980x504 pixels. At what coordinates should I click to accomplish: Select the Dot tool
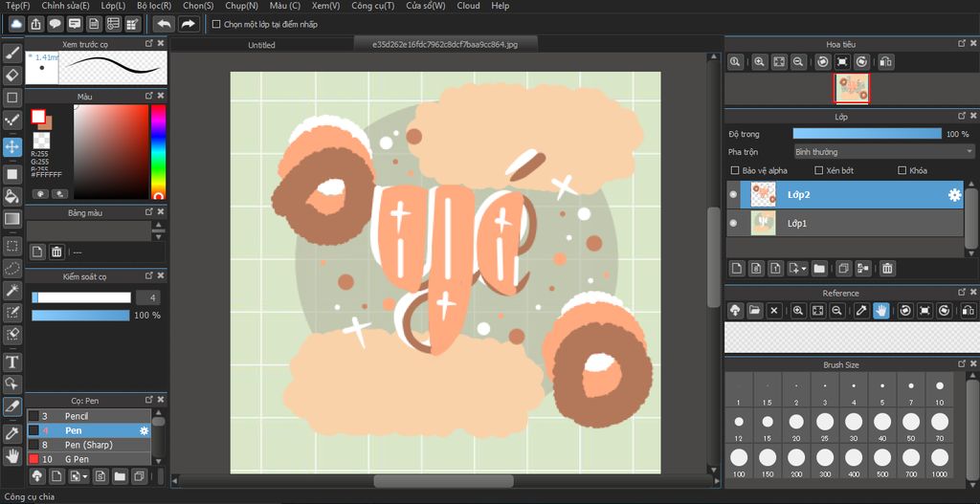click(x=12, y=120)
